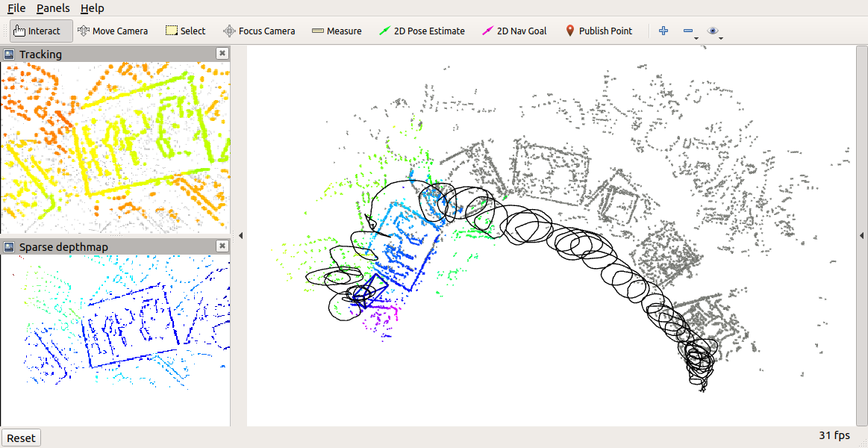Select the 2D Nav Goal tool
The width and height of the screenshot is (868, 448).
coord(514,31)
